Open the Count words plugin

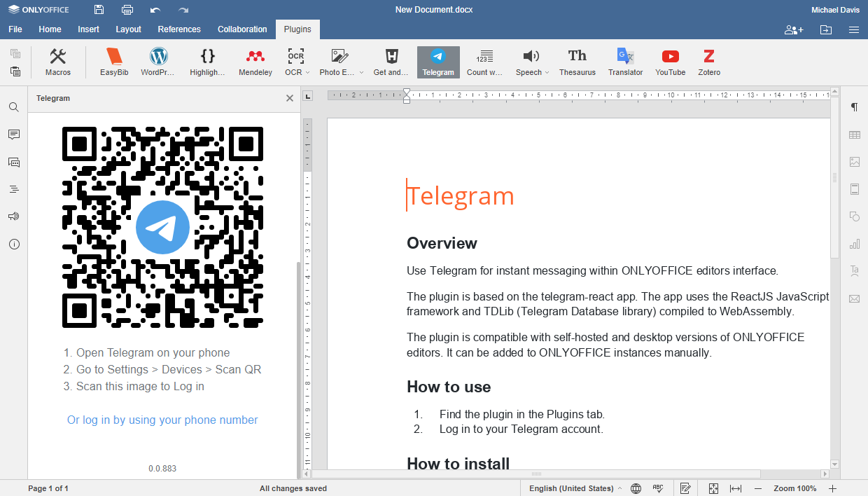485,62
